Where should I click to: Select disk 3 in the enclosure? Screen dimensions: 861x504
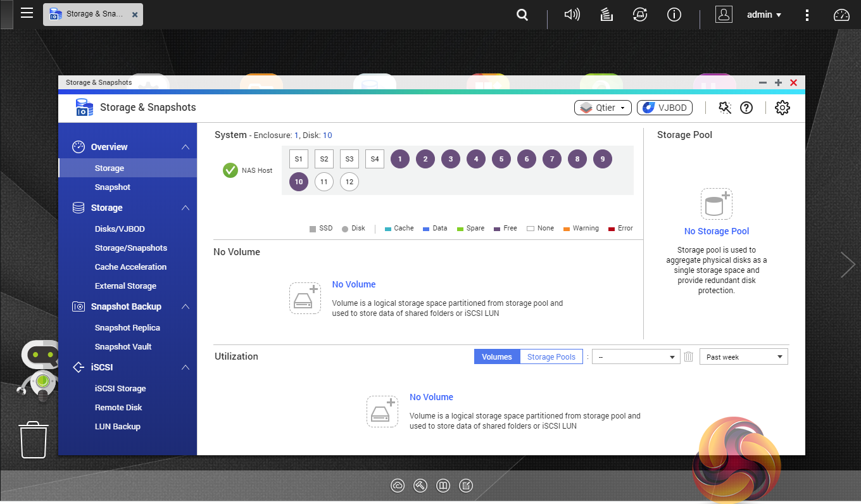click(451, 159)
